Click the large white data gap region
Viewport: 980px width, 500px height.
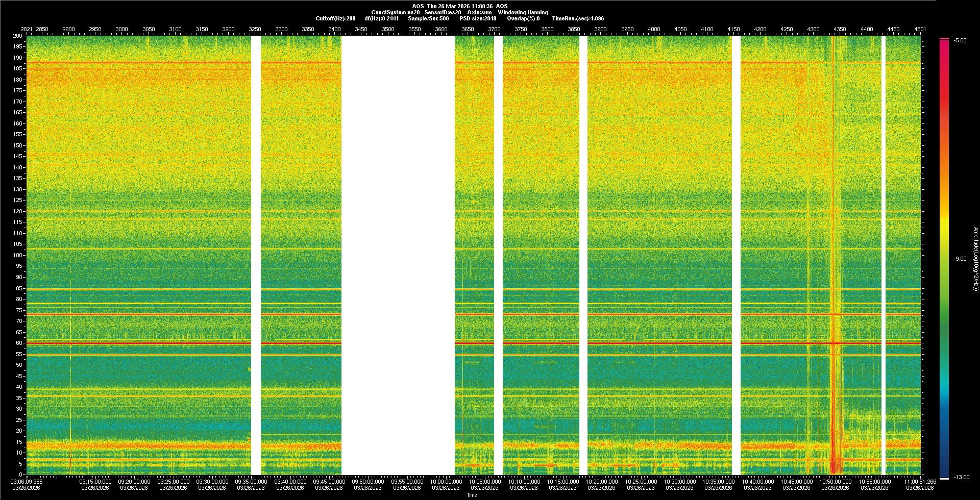(x=398, y=255)
